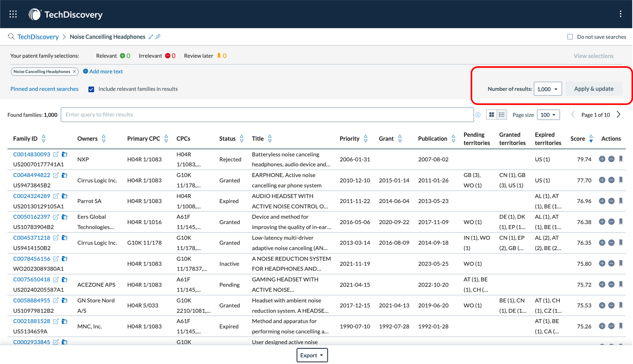
Task: Click folder icon next to C0078456156
Action: [x=64, y=259]
